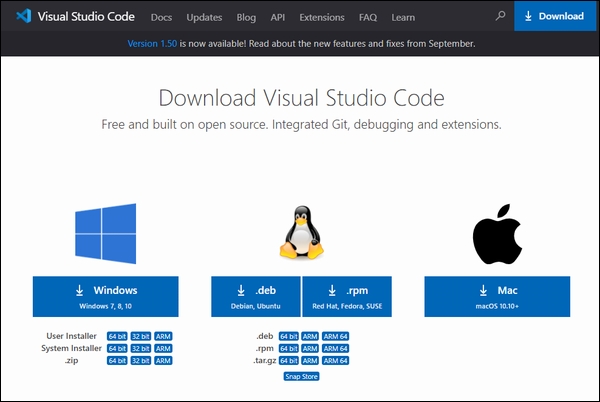Screen dimensions: 600x402
Task: Open the Learn nav link
Action: coord(403,17)
